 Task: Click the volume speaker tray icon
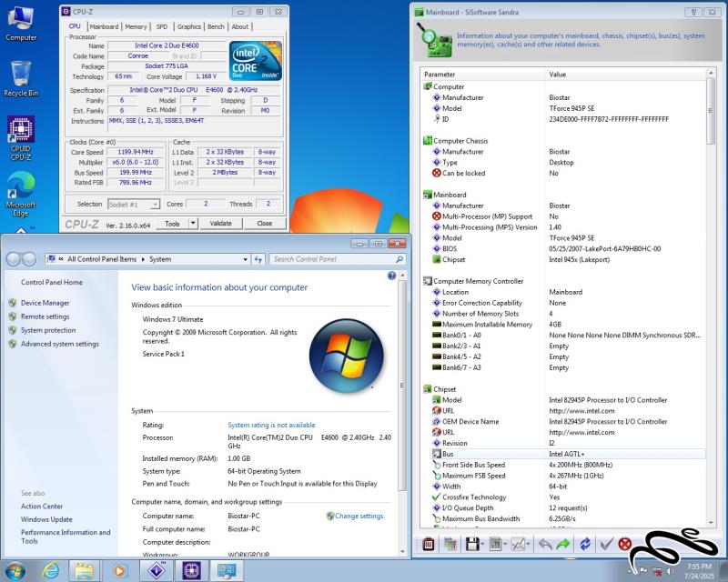click(671, 571)
